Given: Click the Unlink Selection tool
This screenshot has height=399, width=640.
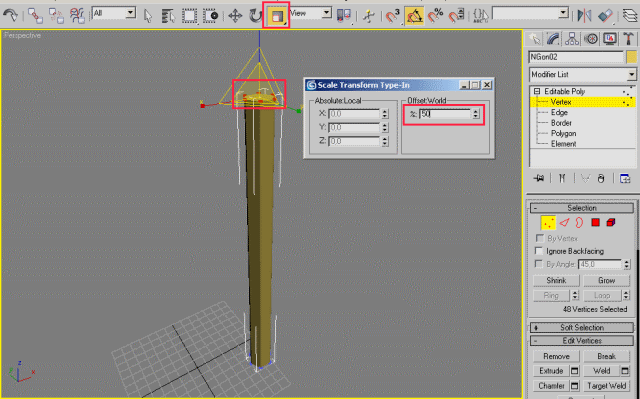Looking at the screenshot, I should (x=56, y=16).
